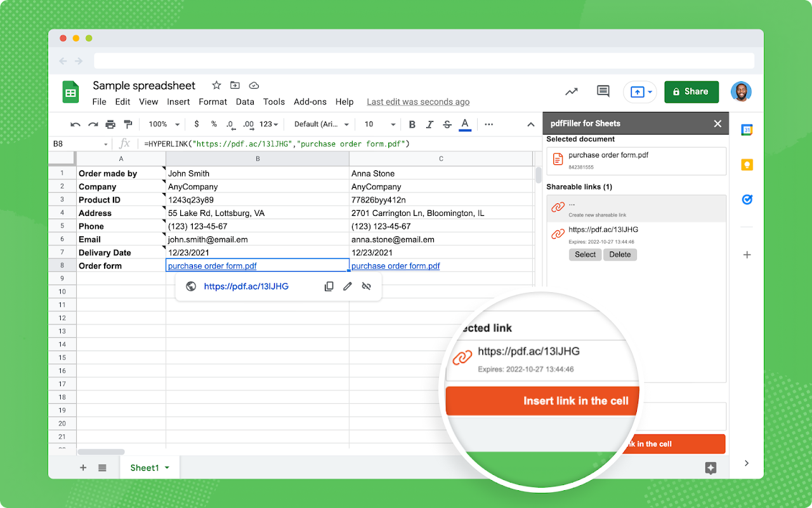
Task: Star the Sample spreadsheet document
Action: (x=216, y=85)
